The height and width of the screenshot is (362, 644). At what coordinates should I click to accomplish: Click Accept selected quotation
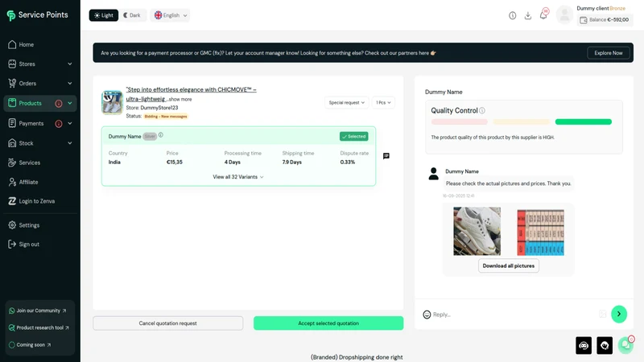(328, 323)
